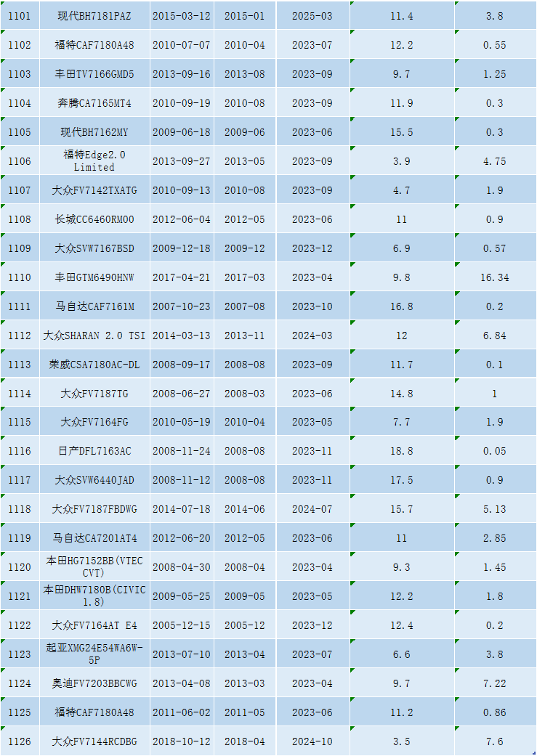Click the cell 大众SVW6440JAD
Viewport: 537px width, 756px height.
coord(94,480)
